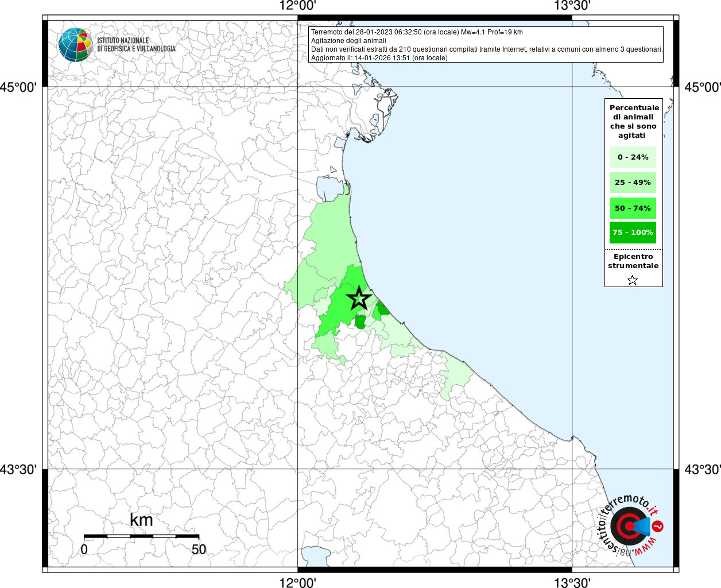Click the small star symbol in the legend

tap(633, 280)
